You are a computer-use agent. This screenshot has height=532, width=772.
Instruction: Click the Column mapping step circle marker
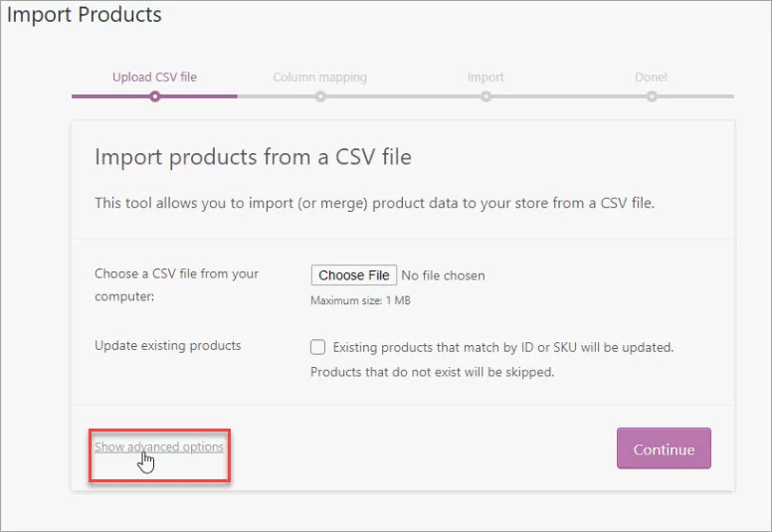click(320, 96)
